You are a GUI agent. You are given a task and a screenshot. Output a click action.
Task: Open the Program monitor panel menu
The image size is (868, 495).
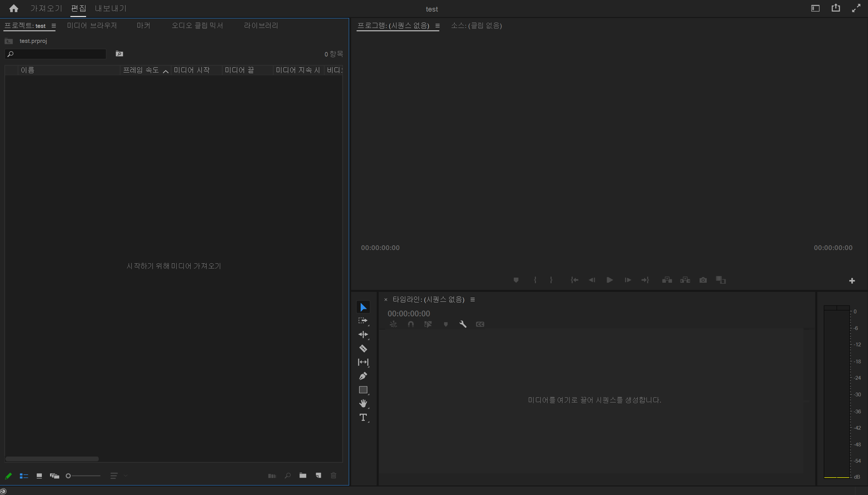tap(438, 26)
